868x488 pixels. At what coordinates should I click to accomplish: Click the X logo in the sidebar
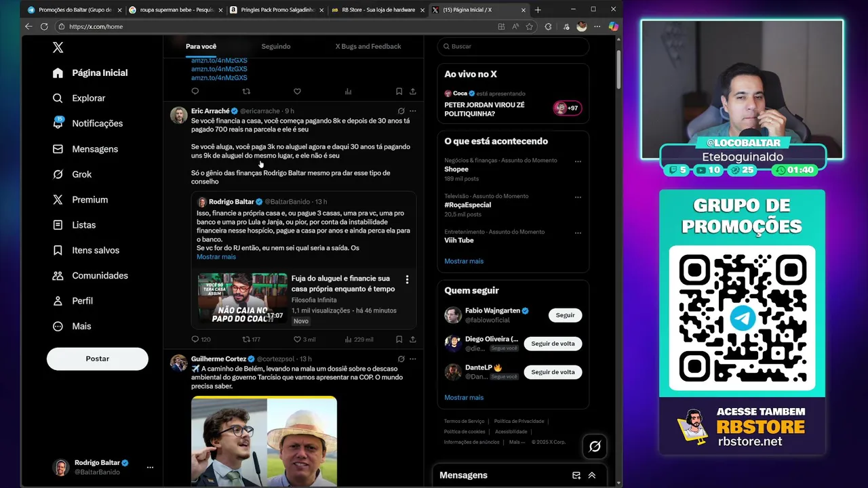click(58, 47)
